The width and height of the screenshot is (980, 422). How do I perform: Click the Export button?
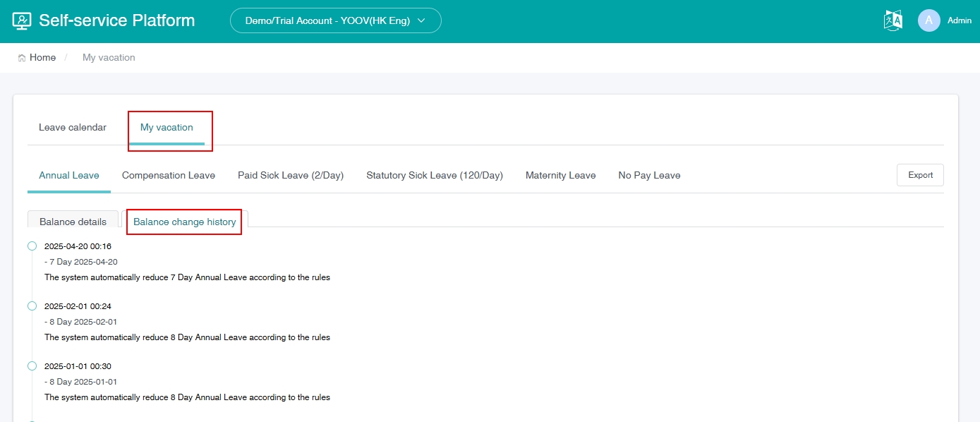click(x=920, y=175)
